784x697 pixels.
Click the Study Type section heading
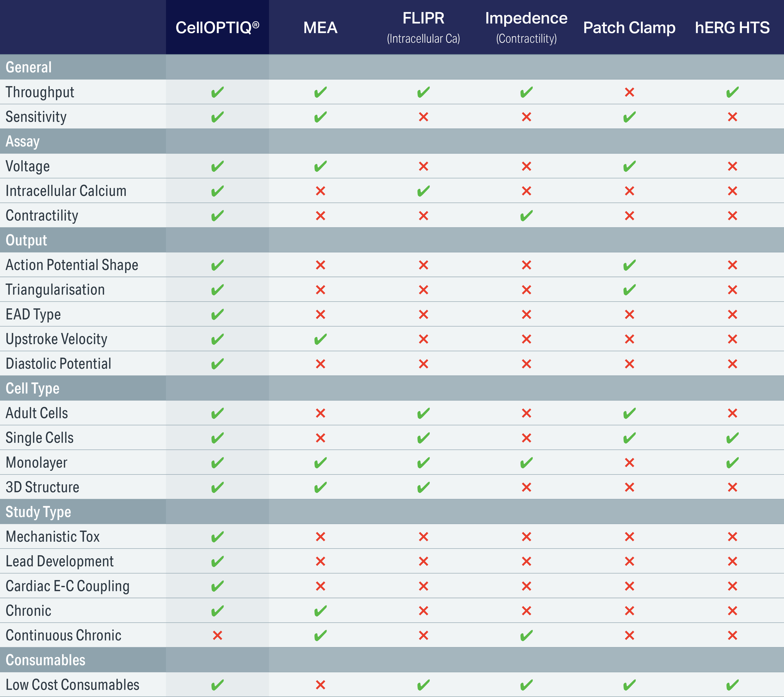tap(38, 512)
